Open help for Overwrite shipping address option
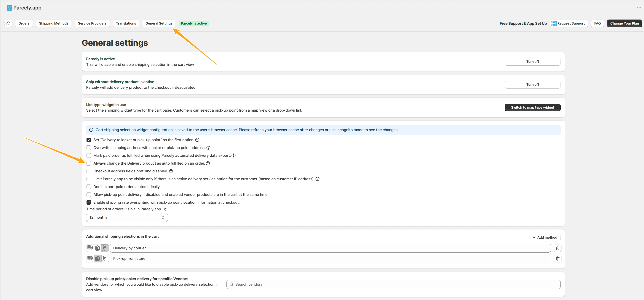 (208, 148)
